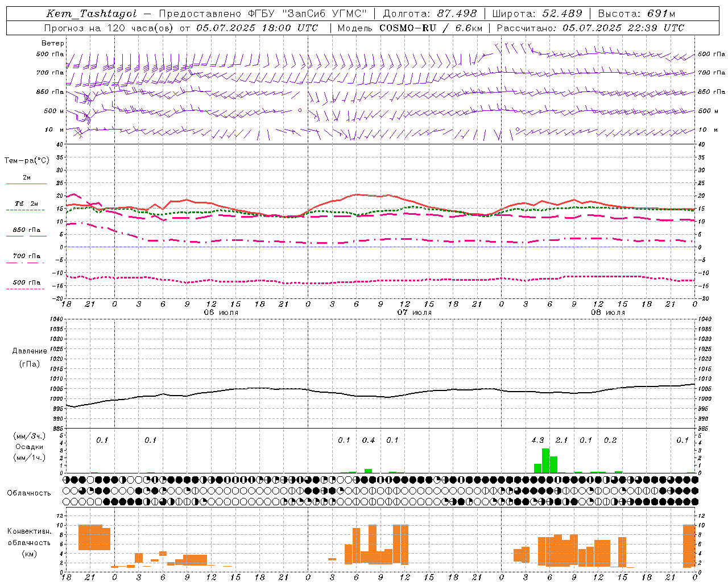Screen dimensions: 728x582
Task: Select the Td 2м dew point legend entry
Action: (x=27, y=203)
